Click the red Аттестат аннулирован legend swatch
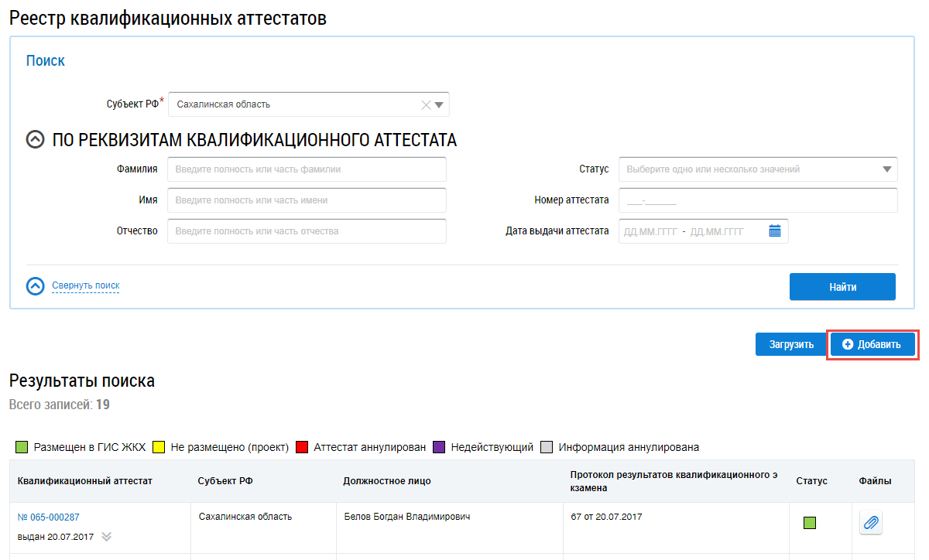This screenshot has width=929, height=560. [x=303, y=447]
